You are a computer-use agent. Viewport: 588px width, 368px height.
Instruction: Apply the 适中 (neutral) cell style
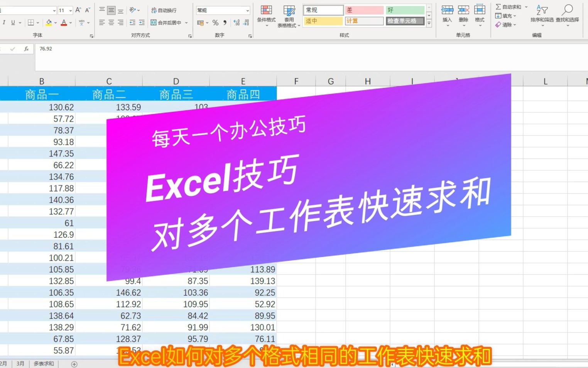pos(323,21)
